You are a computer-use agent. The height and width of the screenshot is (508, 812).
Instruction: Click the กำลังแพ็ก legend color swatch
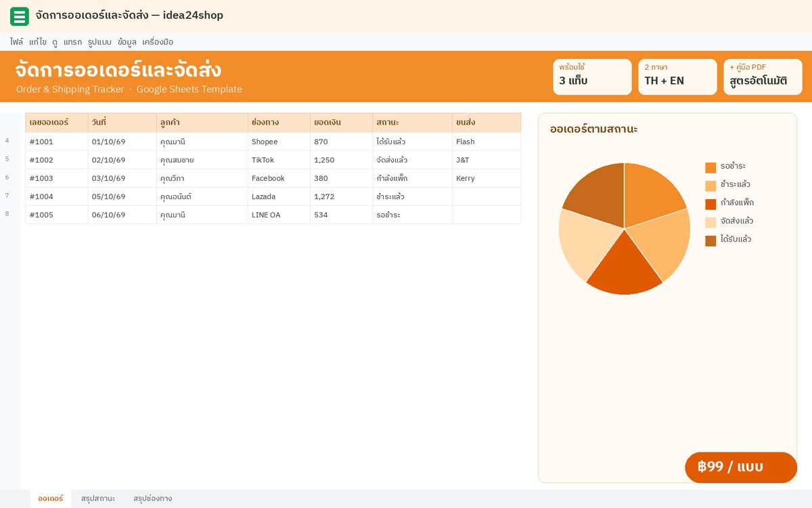tap(710, 204)
